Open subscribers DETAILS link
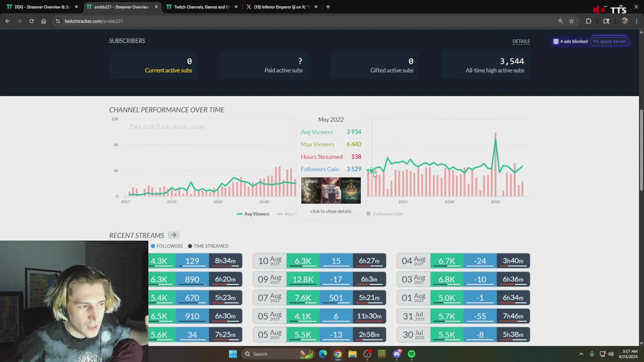This screenshot has height=362, width=644. (521, 41)
